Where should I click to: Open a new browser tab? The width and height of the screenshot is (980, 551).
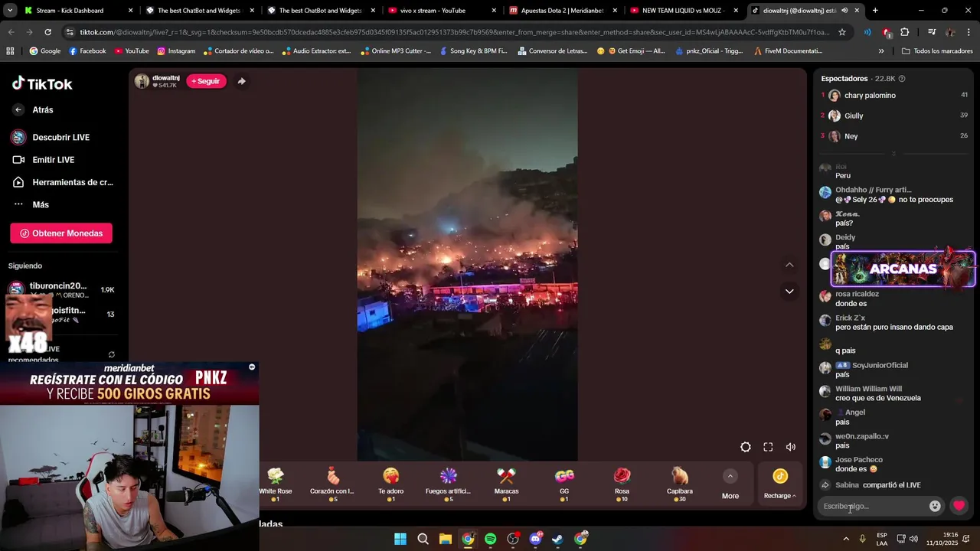875,11
